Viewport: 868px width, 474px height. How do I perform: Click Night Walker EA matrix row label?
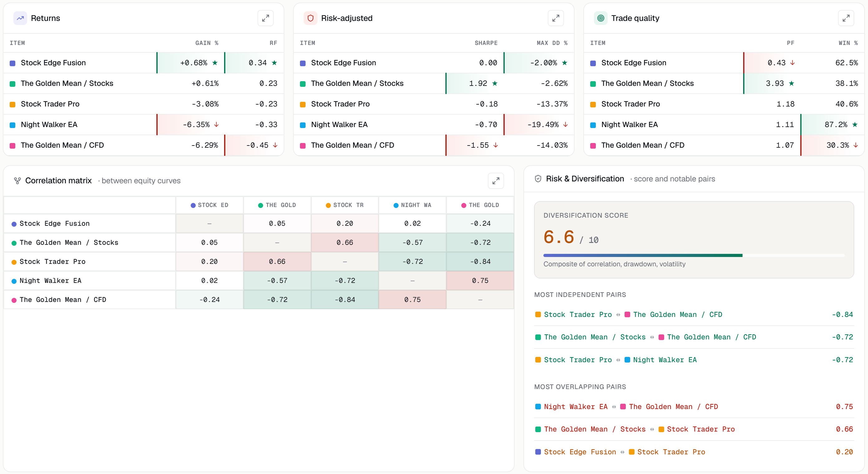pos(50,280)
